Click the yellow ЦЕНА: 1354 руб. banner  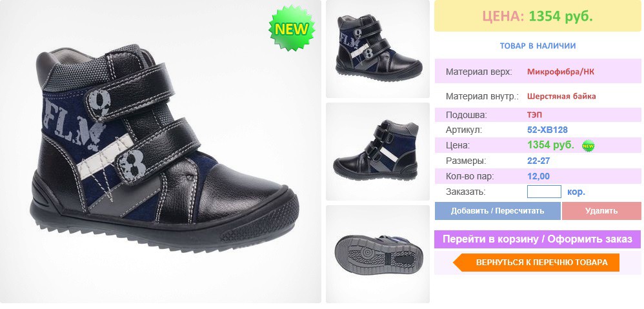(x=538, y=16)
